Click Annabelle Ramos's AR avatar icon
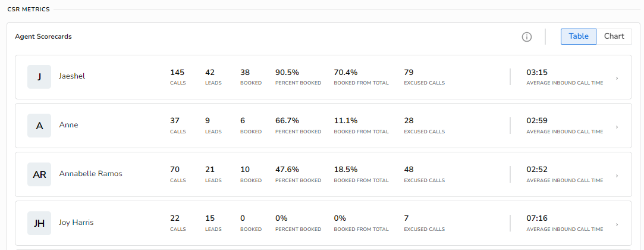Screen dimensions: 644x250 [x=39, y=174]
